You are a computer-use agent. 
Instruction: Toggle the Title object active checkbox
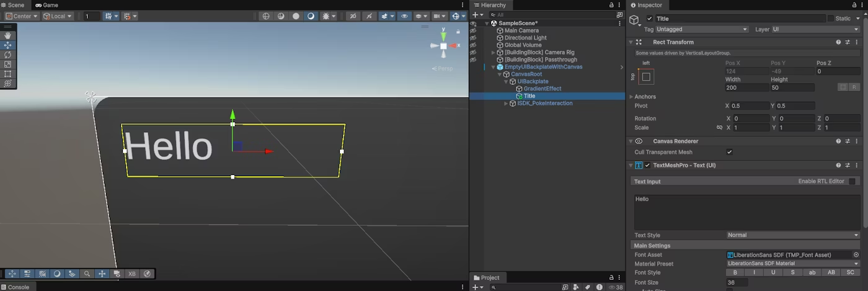[x=649, y=19]
